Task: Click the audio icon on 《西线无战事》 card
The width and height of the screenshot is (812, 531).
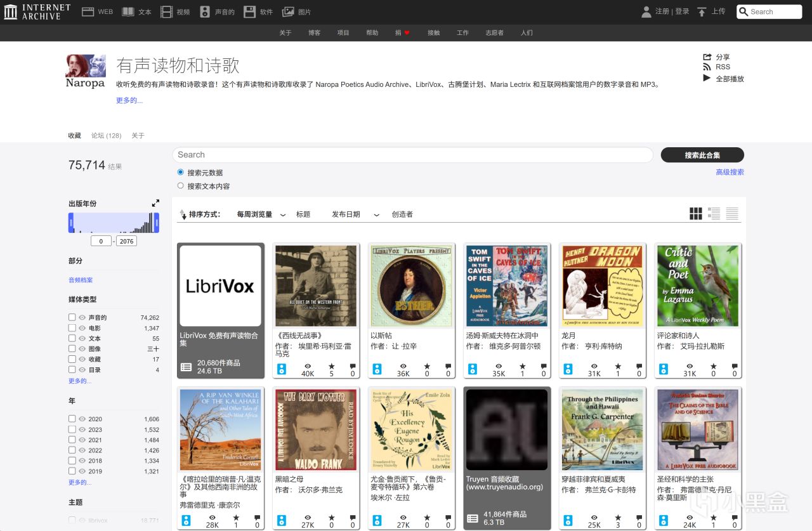Action: (282, 369)
